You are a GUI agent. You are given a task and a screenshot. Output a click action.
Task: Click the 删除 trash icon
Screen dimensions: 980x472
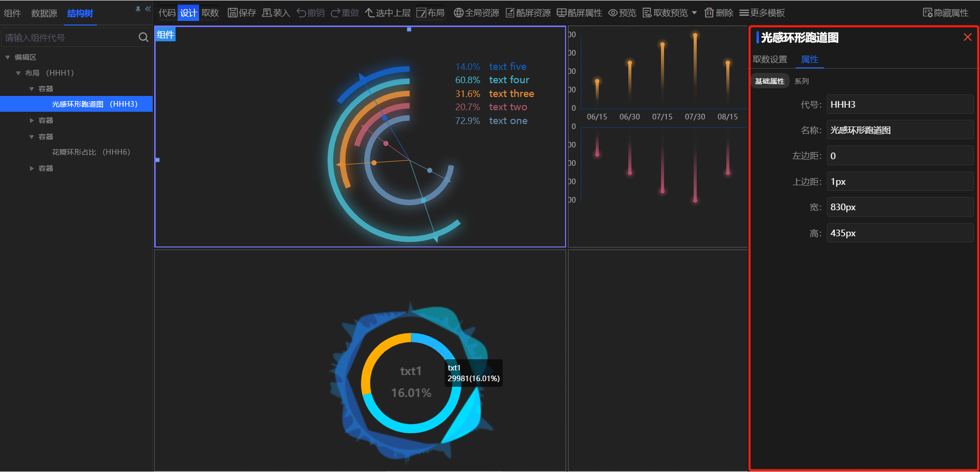tap(709, 13)
